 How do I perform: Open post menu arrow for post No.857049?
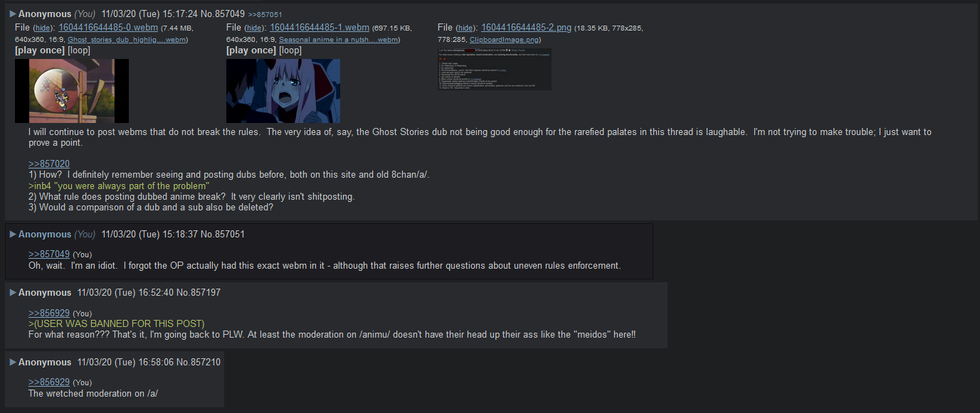[x=13, y=14]
